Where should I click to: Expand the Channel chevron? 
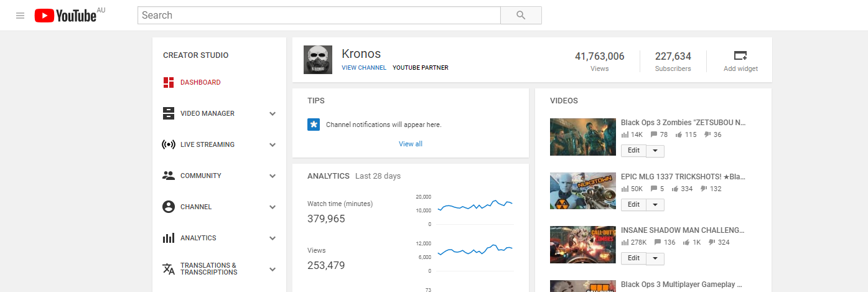tap(273, 207)
